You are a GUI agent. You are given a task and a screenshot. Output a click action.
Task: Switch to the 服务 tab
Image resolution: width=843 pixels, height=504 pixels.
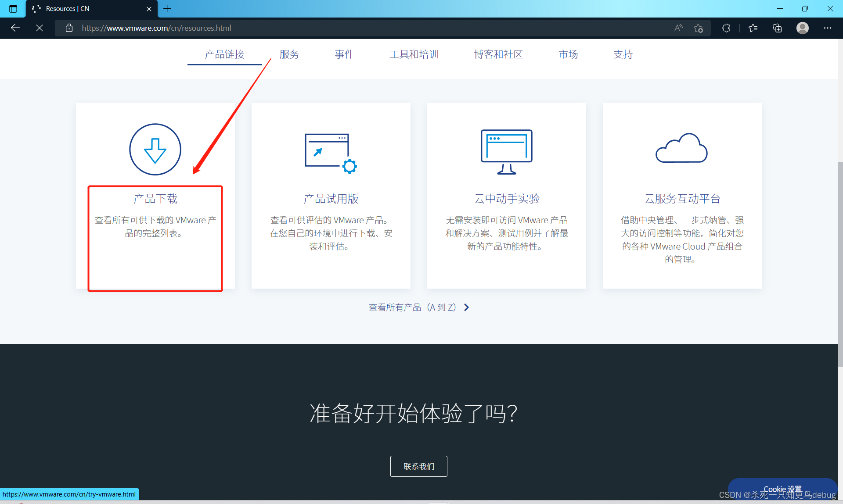point(289,54)
